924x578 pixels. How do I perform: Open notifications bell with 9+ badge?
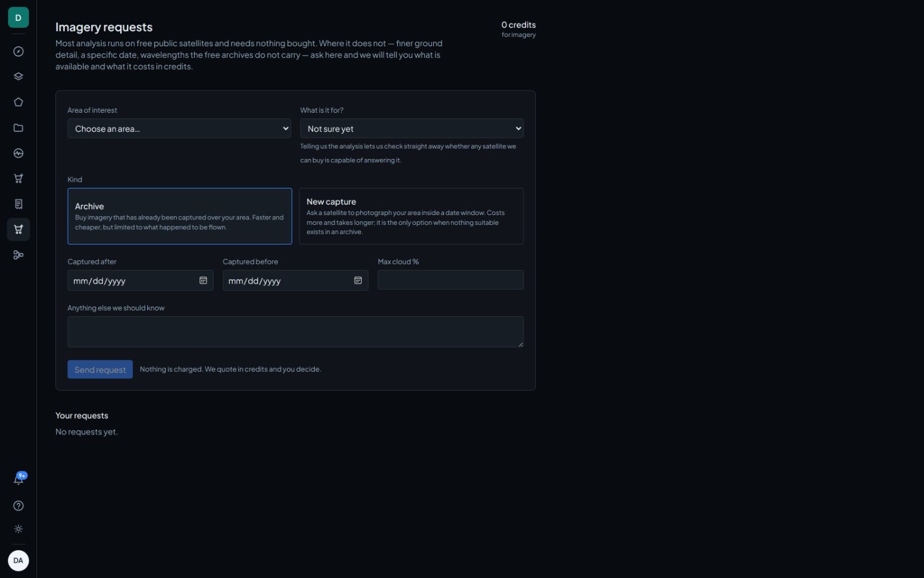coord(18,479)
